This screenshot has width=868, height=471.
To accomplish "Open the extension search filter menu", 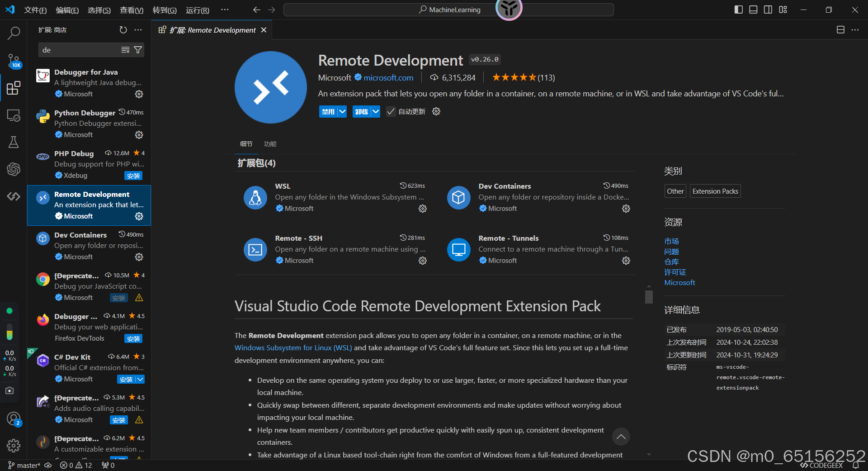I will 138,50.
